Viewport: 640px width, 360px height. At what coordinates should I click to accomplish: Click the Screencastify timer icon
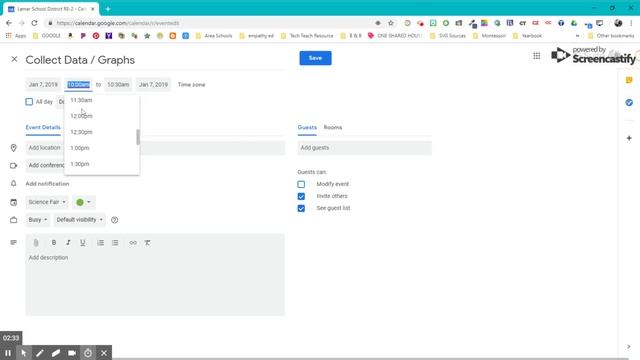88,353
